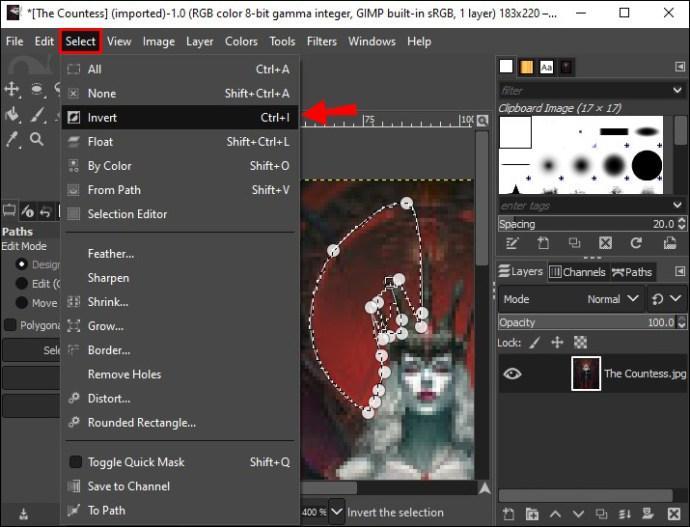Click the Edit brush icon
The height and width of the screenshot is (527, 690).
[x=512, y=243]
